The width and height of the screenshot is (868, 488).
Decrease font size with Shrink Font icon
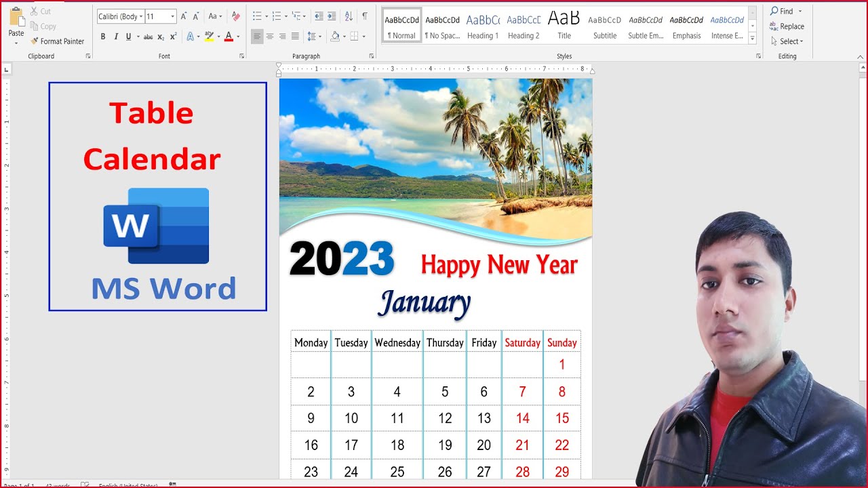tap(196, 16)
